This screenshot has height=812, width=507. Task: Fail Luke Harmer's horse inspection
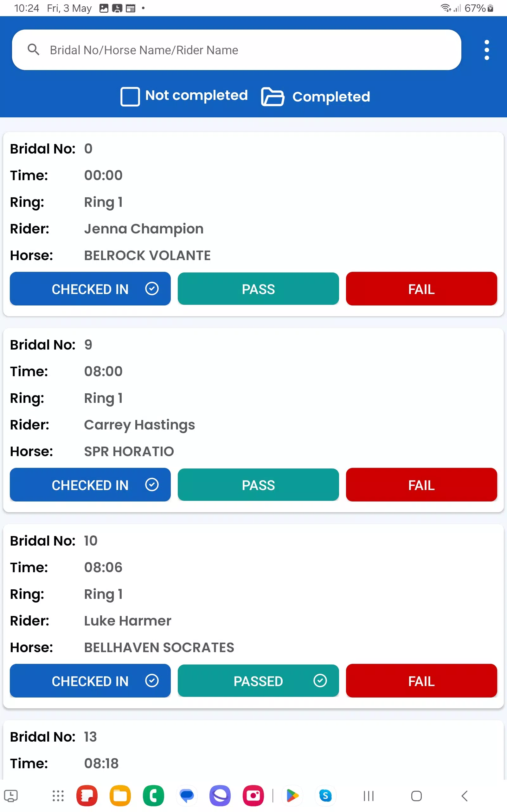click(421, 681)
